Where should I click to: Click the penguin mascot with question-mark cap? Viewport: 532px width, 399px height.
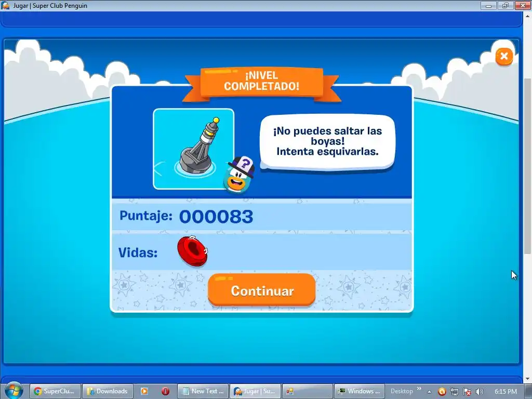[239, 176]
